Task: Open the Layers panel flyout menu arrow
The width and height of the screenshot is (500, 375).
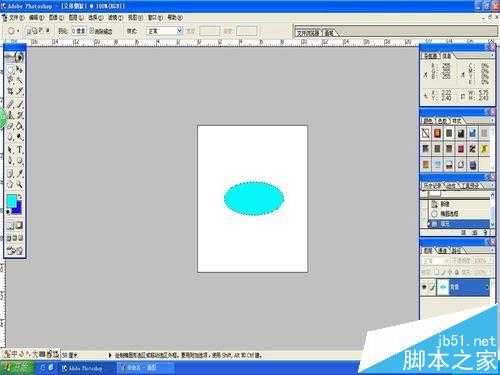Action: [492, 250]
